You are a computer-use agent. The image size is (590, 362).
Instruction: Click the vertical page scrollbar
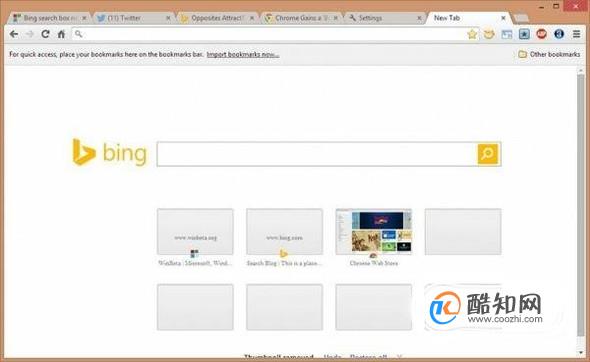(581, 211)
